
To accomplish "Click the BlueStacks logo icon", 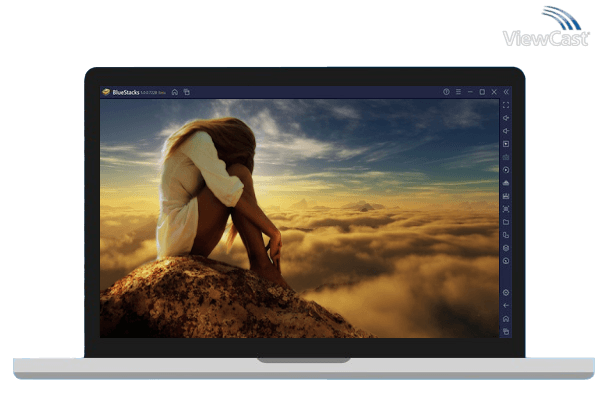I will (106, 92).
